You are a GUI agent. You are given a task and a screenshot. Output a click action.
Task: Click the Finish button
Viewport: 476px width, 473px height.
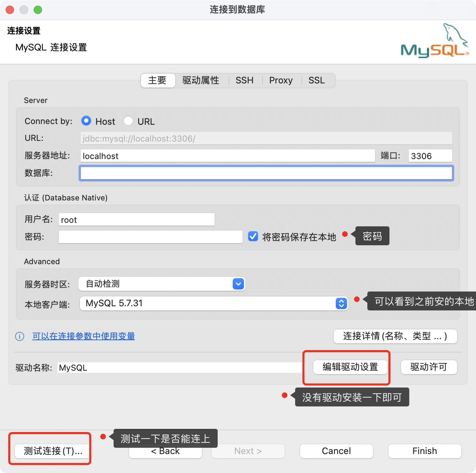pyautogui.click(x=425, y=451)
